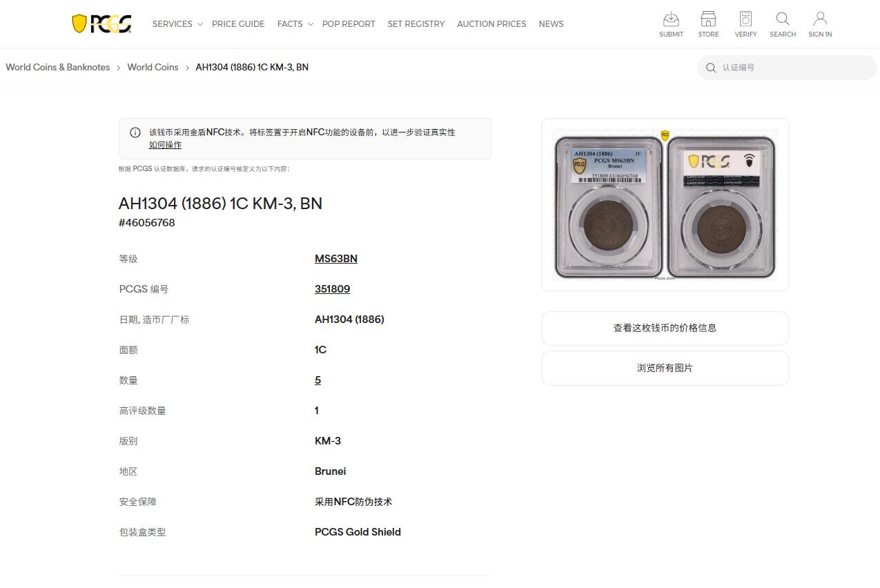Click the 如何操作 link
880x588 pixels.
[x=166, y=145]
